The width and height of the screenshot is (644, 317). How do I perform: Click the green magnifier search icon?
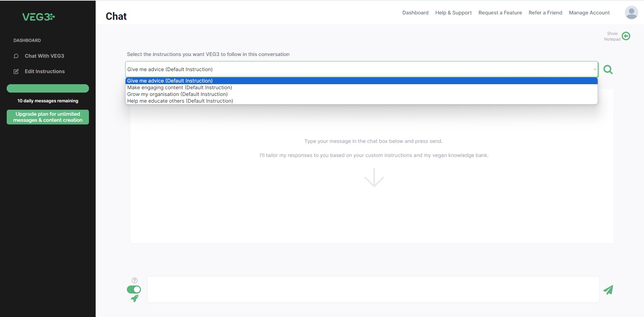coord(608,69)
